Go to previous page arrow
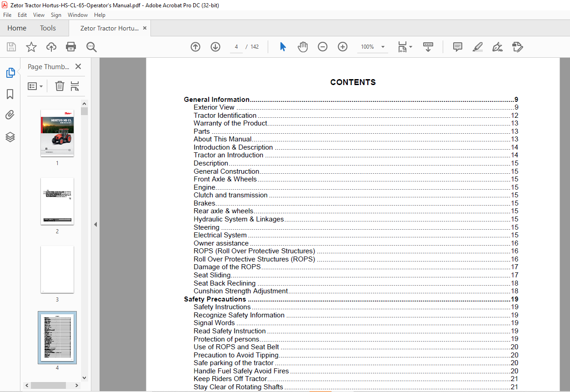The height and width of the screenshot is (392, 570). tap(195, 47)
